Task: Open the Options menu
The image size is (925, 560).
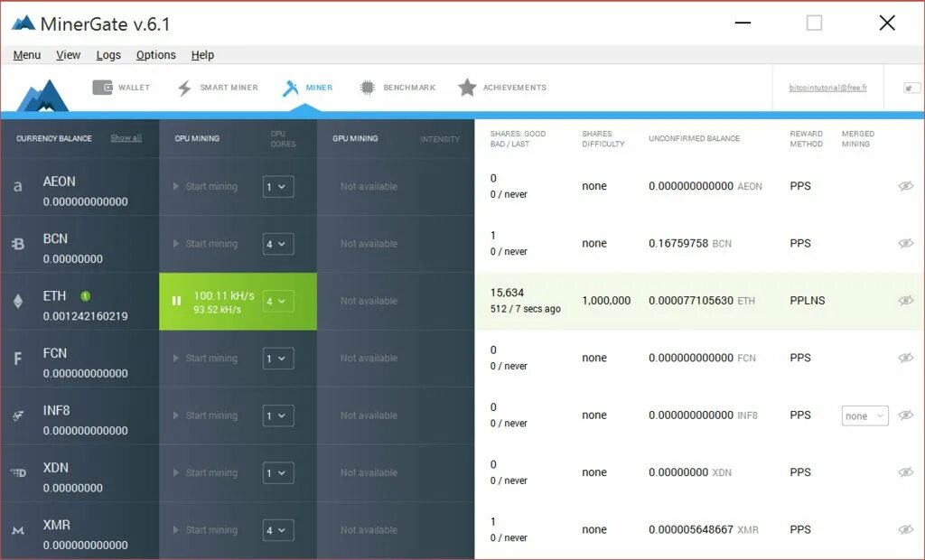Action: [x=155, y=55]
